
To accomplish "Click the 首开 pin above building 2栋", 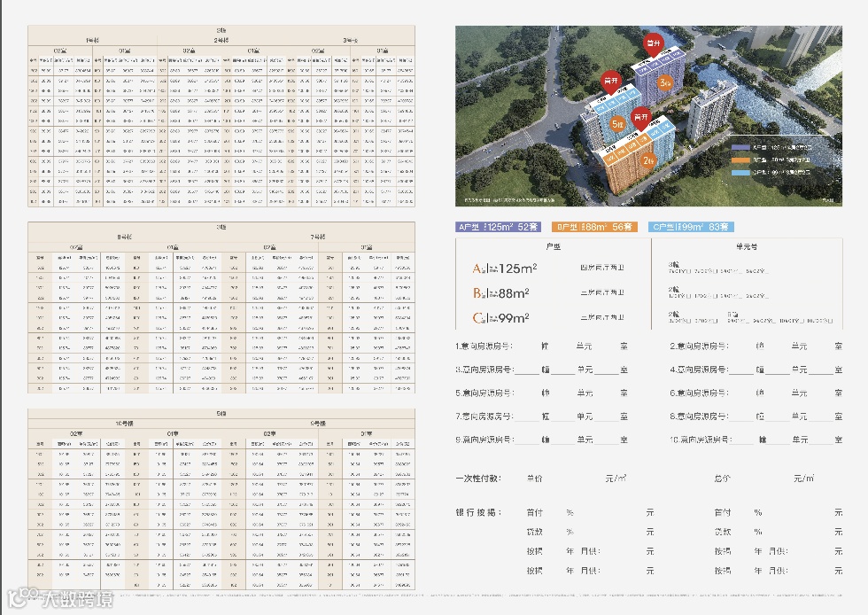I will [x=640, y=118].
